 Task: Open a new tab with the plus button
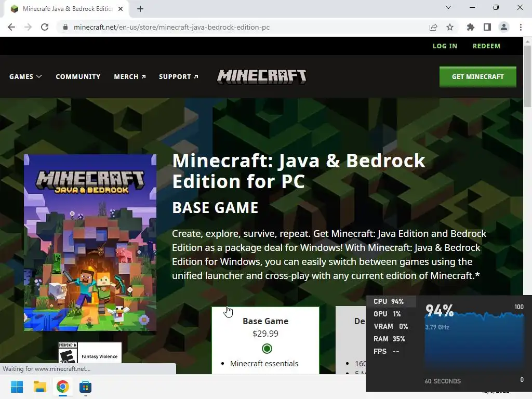[140, 9]
